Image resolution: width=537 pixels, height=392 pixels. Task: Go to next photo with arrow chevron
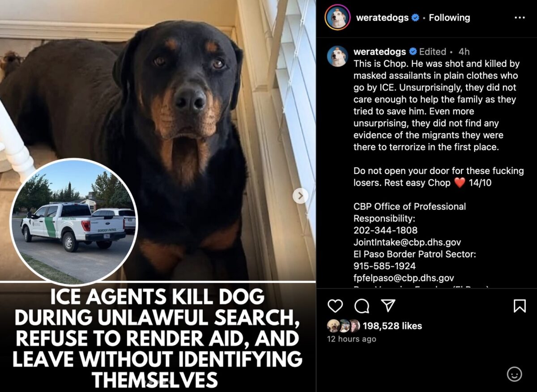tap(300, 196)
